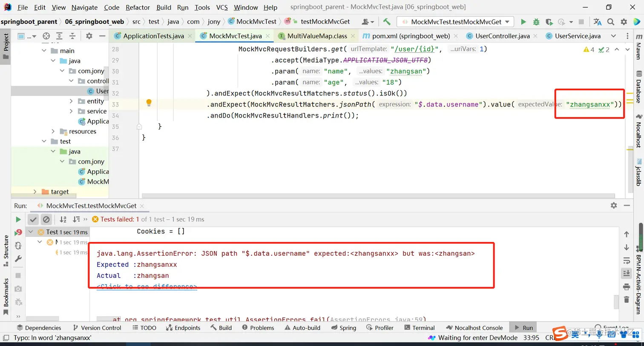Run with coverage shield icon
The image size is (644, 346).
pyautogui.click(x=549, y=22)
